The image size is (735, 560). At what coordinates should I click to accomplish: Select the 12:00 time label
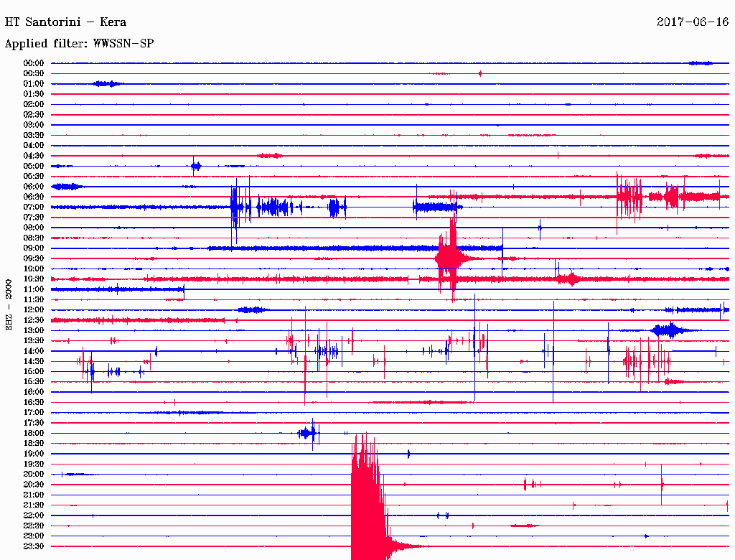point(34,309)
